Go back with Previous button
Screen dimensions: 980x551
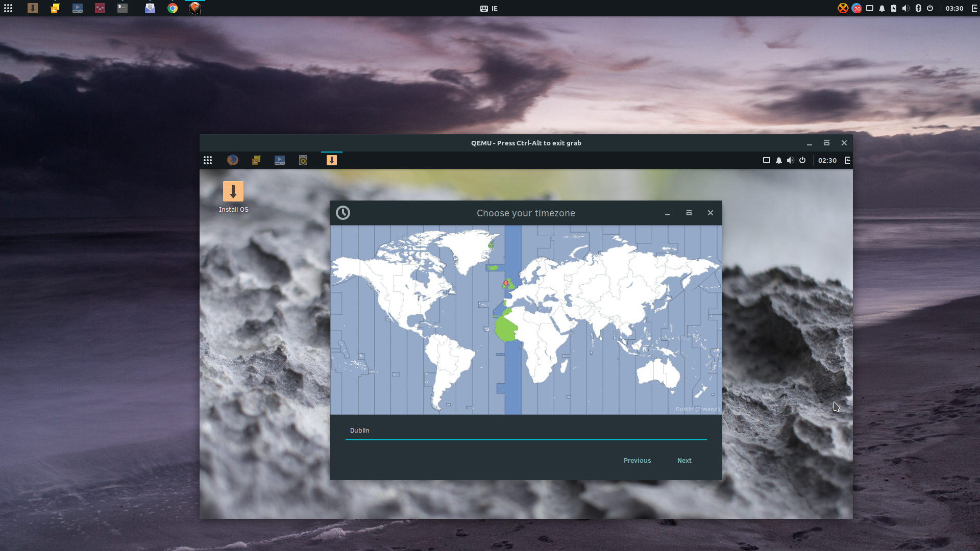[638, 460]
